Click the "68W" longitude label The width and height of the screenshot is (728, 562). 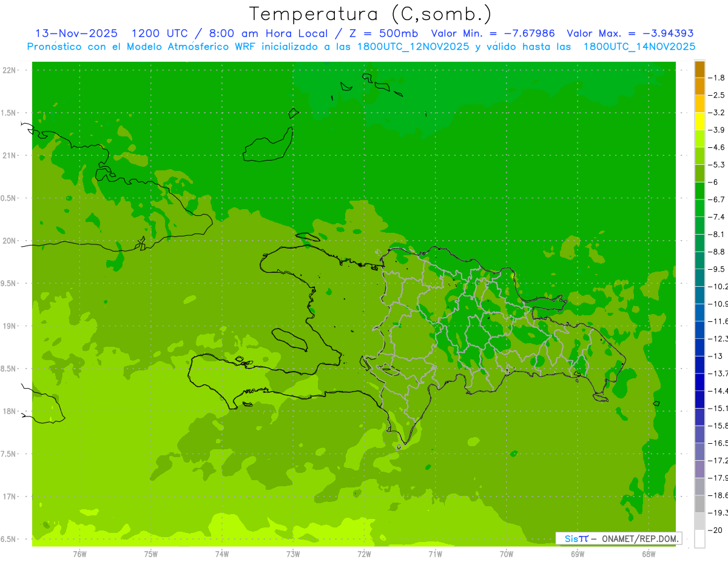pyautogui.click(x=649, y=554)
